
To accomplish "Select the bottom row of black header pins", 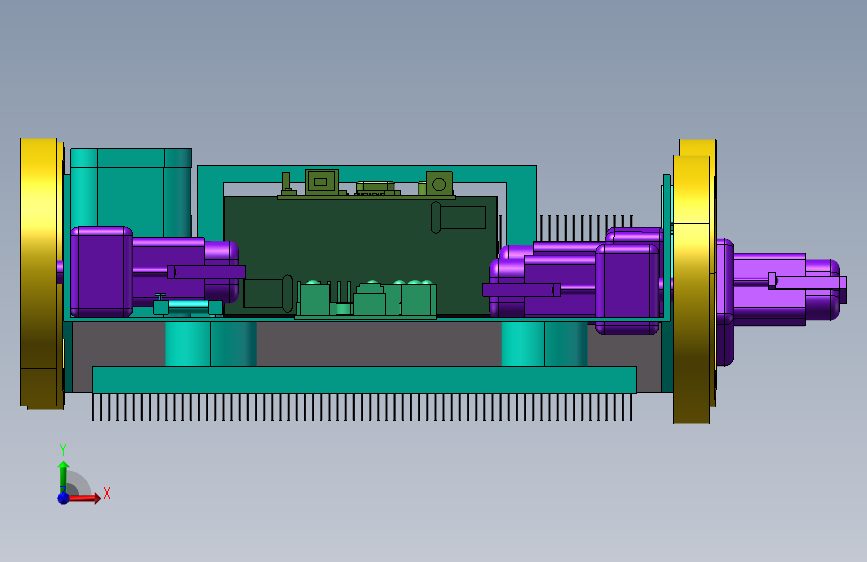I will (x=362, y=407).
